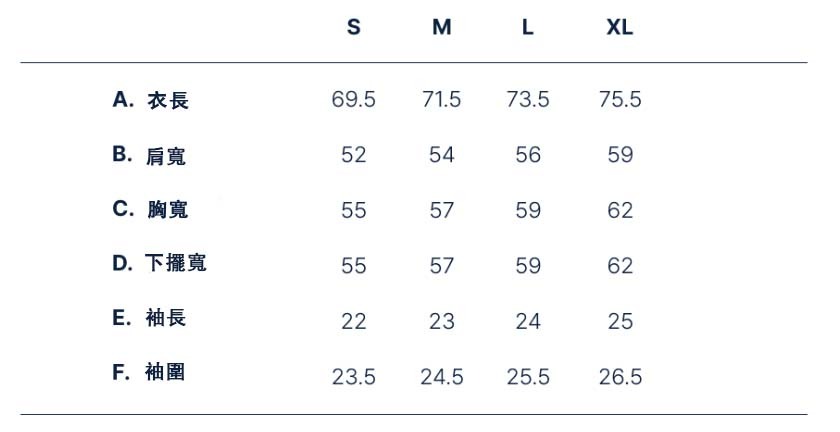Select the 袖長 value 24 for L
Screen dimensions: 840x432
[x=527, y=321]
